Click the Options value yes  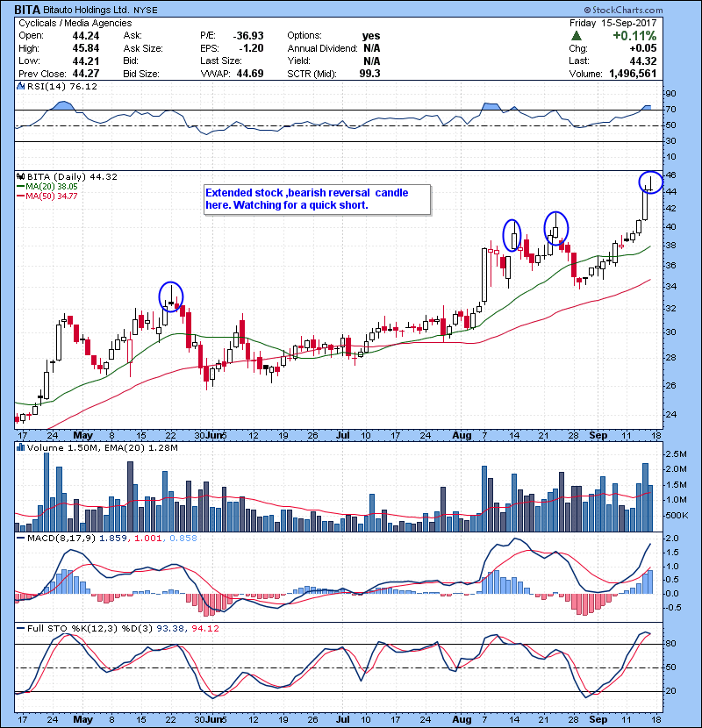pyautogui.click(x=371, y=36)
